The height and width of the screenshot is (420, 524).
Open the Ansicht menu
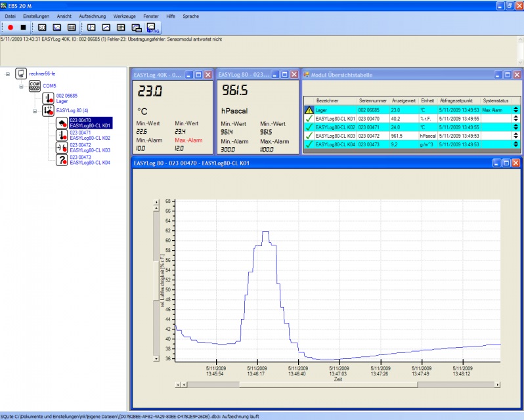pyautogui.click(x=64, y=16)
